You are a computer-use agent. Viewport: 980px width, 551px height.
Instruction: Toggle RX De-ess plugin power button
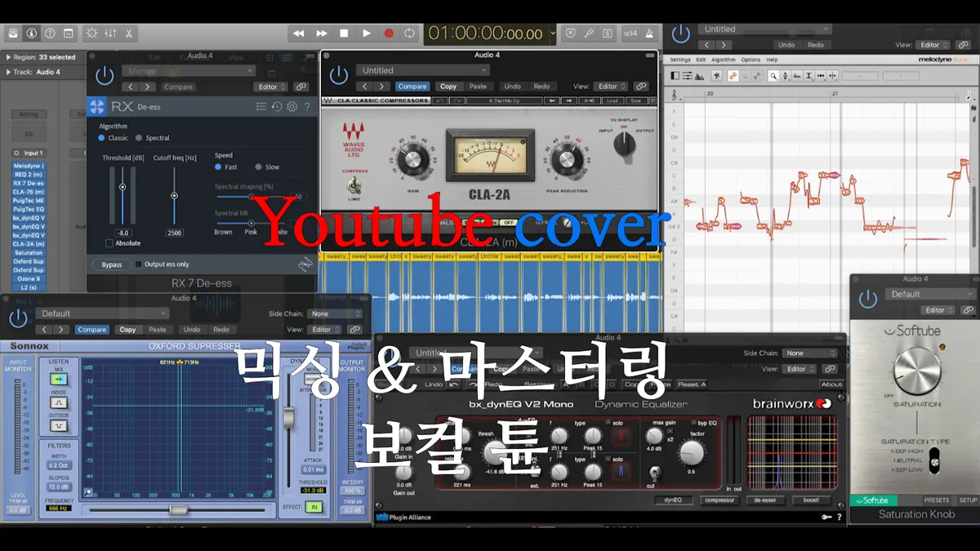105,77
